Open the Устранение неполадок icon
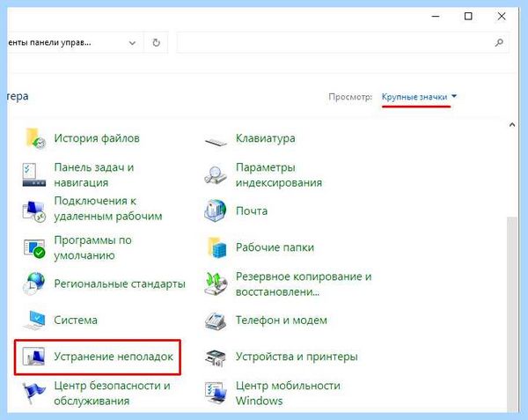Image resolution: width=528 pixels, height=420 pixels. pyautogui.click(x=33, y=357)
